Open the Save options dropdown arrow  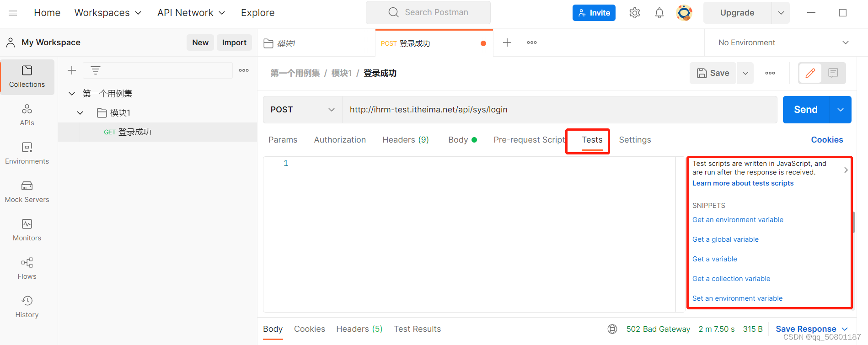click(x=745, y=73)
